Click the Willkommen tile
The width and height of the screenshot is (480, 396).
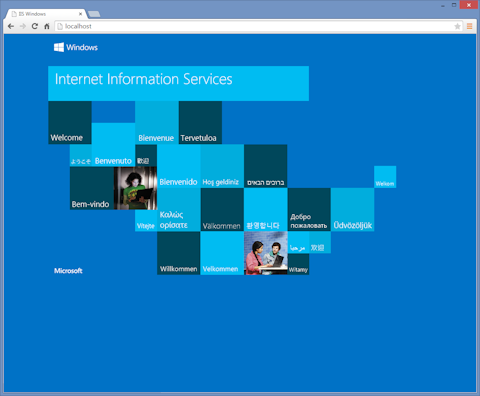179,253
